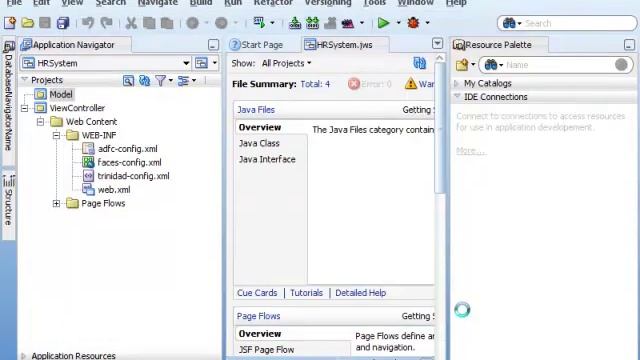Open the Refactor menu
Screen dimensions: 640x360
click(273, 3)
